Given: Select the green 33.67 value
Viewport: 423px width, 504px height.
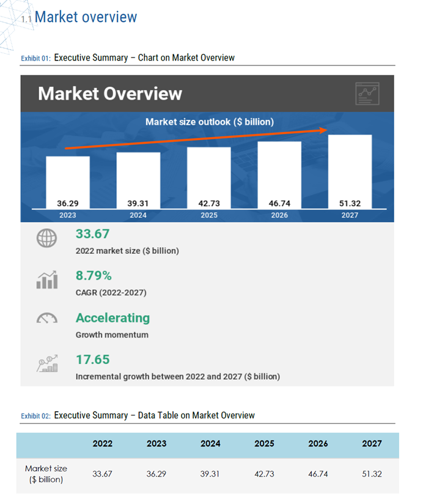Looking at the screenshot, I should coord(92,234).
